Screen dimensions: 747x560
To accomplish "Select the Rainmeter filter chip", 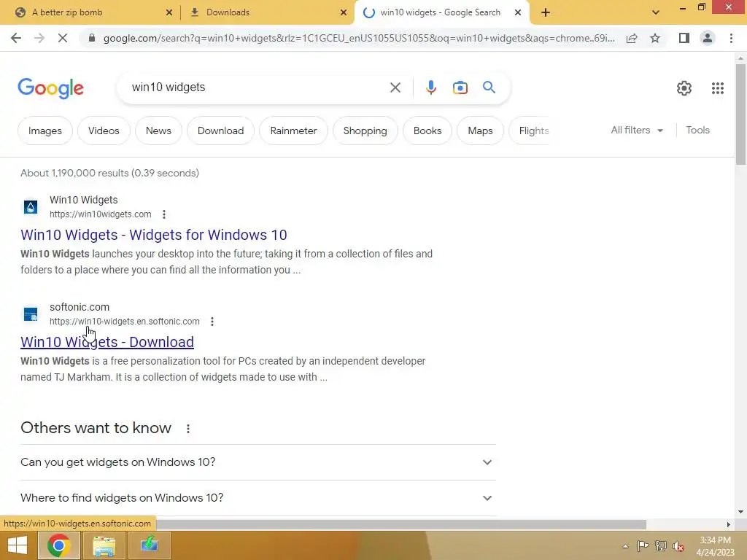I will (293, 131).
